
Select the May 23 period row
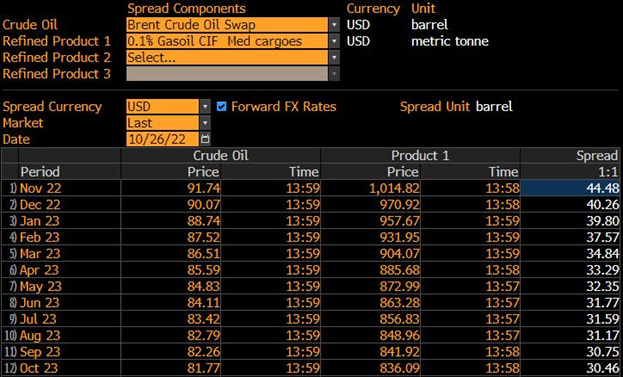tap(310, 286)
